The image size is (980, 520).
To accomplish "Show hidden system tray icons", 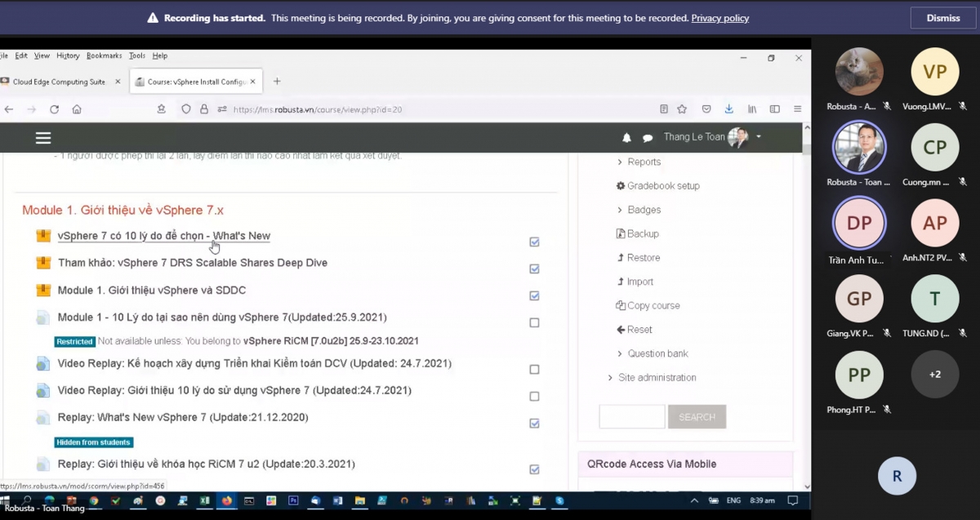I will [694, 500].
